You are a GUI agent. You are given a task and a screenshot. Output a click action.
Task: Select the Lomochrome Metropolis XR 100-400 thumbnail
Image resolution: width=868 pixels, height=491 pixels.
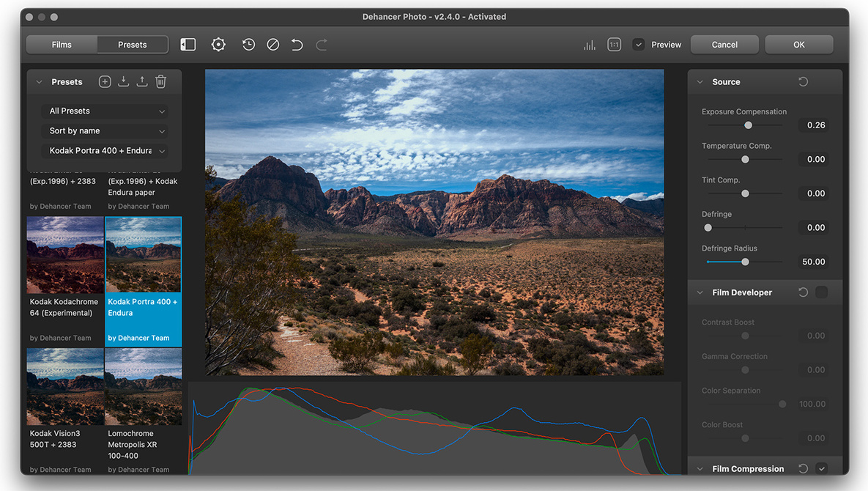tap(144, 387)
